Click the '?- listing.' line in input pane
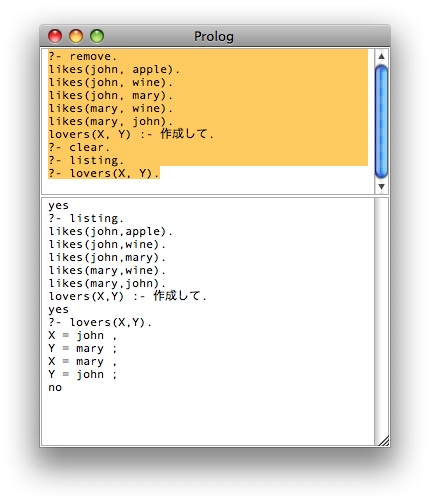The height and width of the screenshot is (502, 430). click(86, 160)
